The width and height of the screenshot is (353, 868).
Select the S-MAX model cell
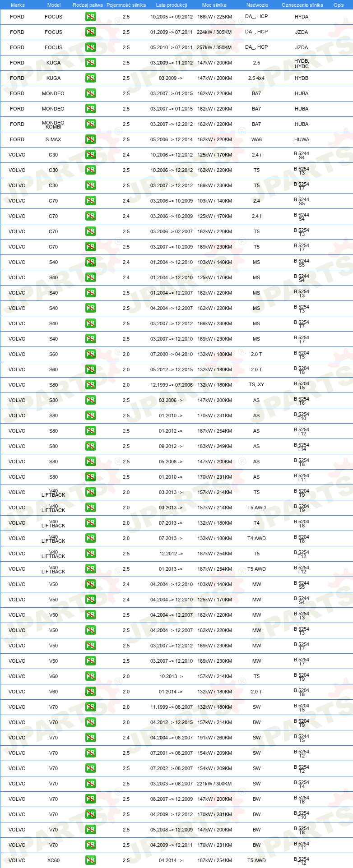point(53,139)
